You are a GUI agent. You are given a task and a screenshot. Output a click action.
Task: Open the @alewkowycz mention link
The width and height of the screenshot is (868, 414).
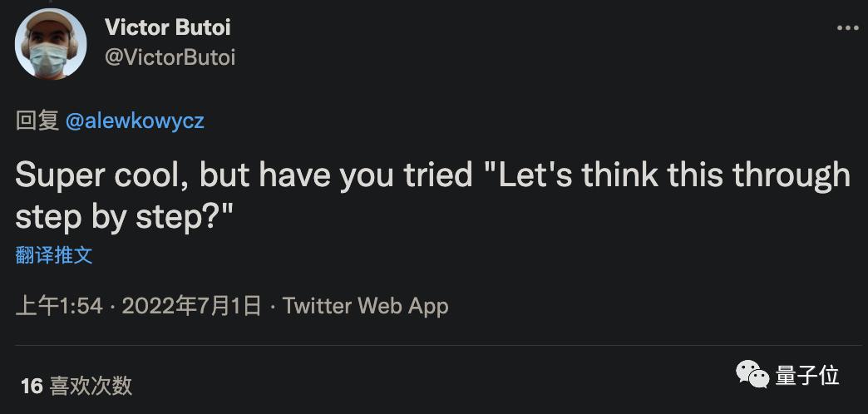pos(135,121)
